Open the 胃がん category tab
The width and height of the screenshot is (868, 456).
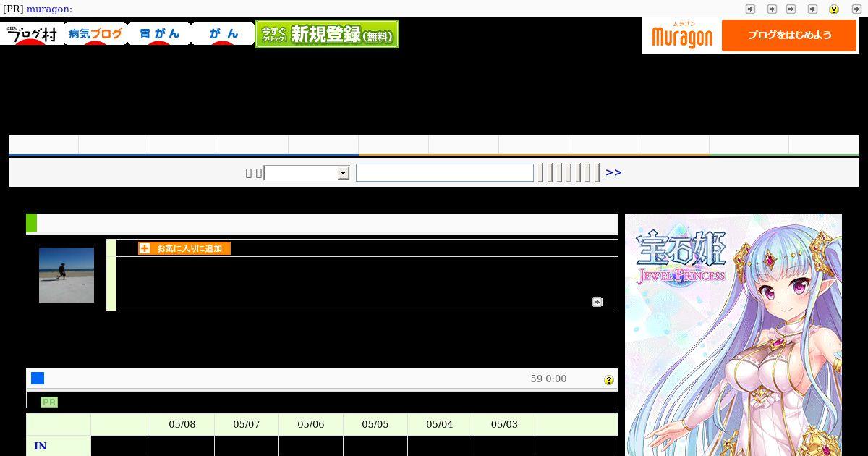[159, 33]
